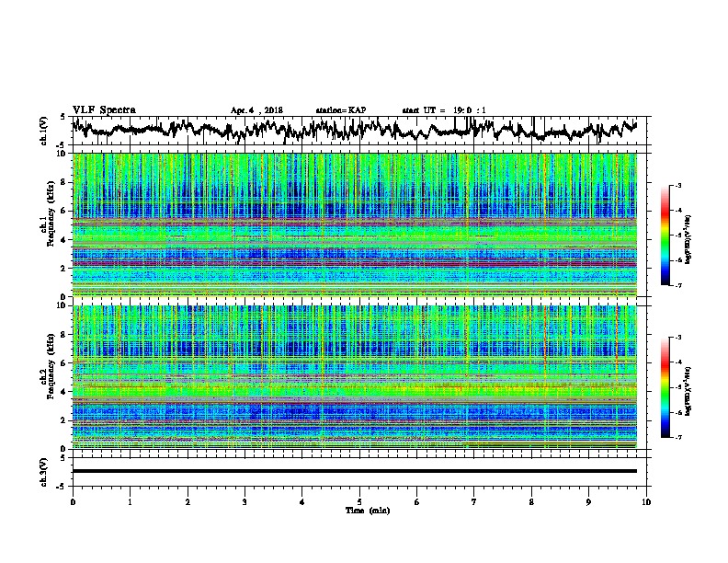Select the "Apr. 4, 2018" date text
Image resolution: width=728 pixels, height=563 pixels.
pyautogui.click(x=256, y=110)
